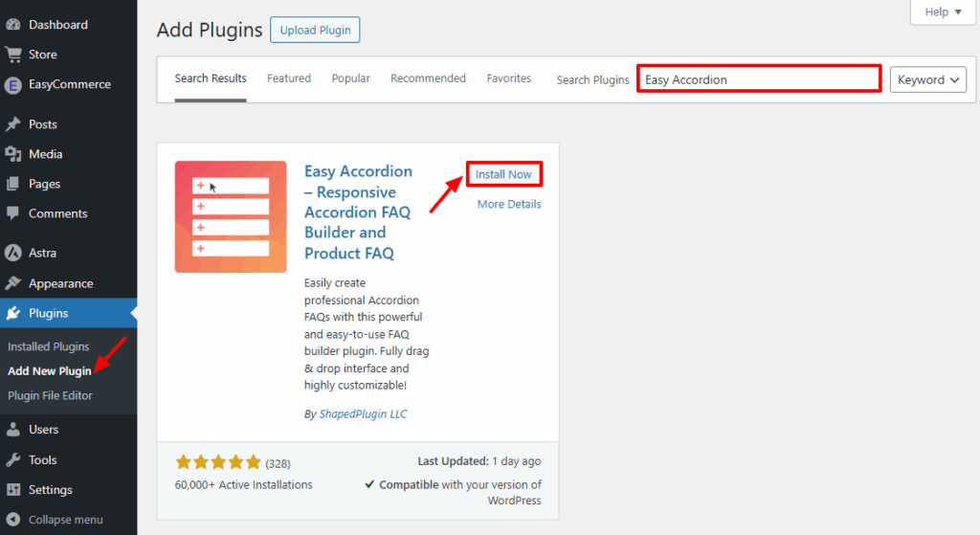Click the Last Updated: 1 day ago text
The image size is (980, 535).
coord(479,461)
